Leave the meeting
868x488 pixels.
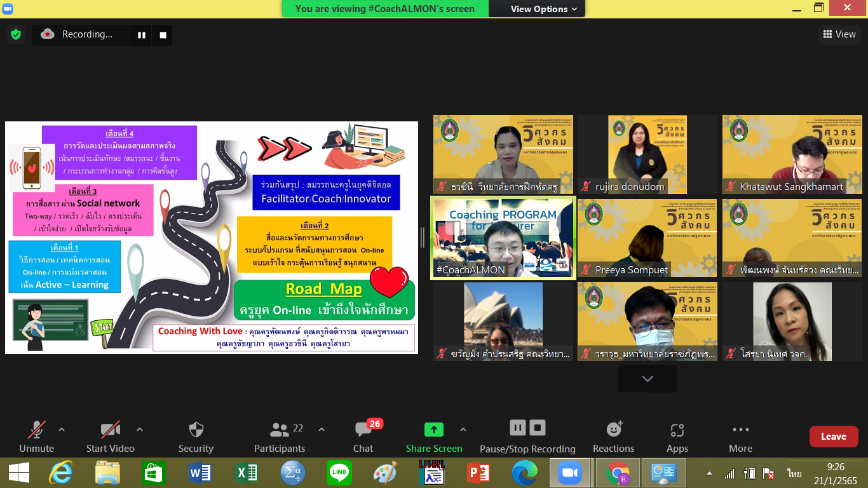833,437
